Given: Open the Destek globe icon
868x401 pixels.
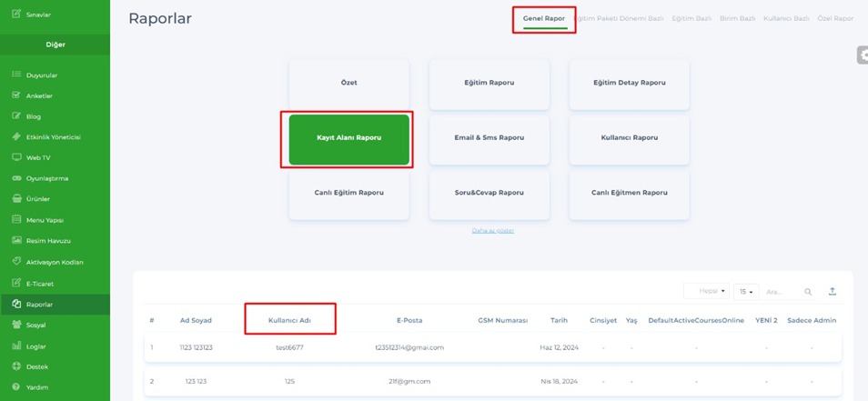Looking at the screenshot, I should point(16,366).
